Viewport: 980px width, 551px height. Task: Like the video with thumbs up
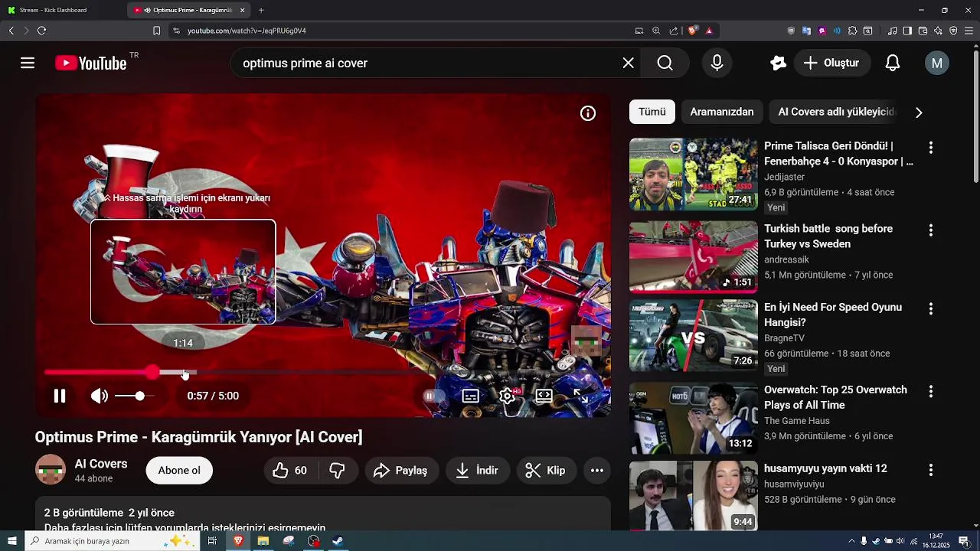[290, 471]
